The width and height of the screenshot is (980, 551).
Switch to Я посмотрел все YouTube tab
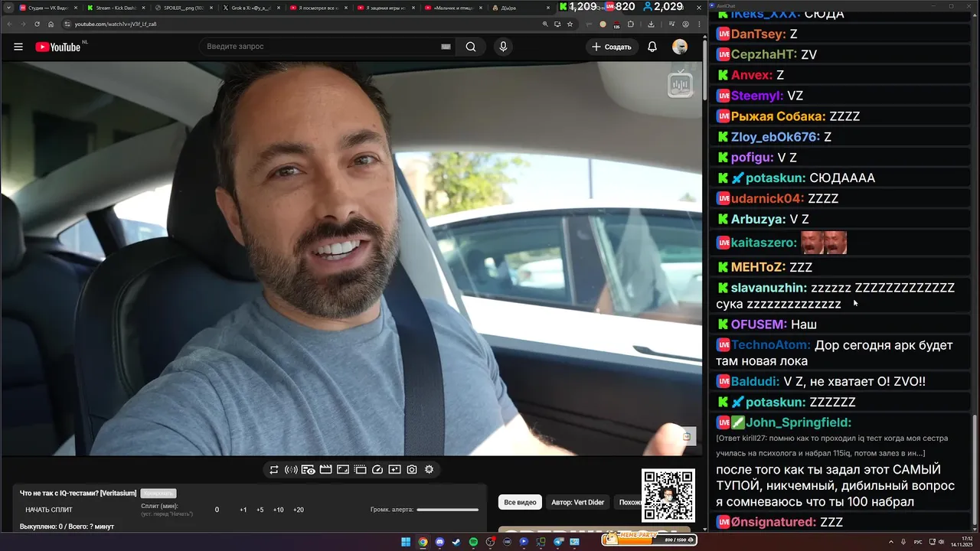[317, 8]
